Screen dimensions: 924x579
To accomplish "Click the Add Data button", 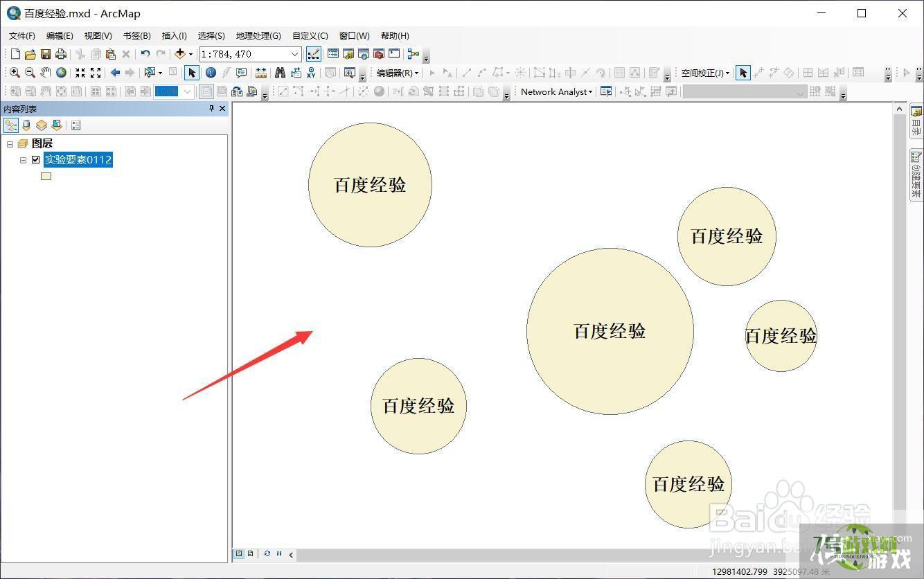I will [180, 54].
